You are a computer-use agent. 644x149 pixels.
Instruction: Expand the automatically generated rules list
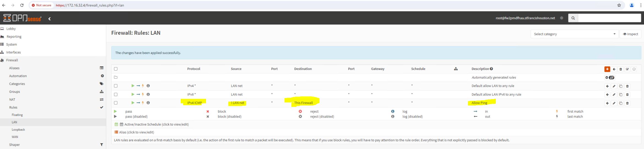point(610,78)
